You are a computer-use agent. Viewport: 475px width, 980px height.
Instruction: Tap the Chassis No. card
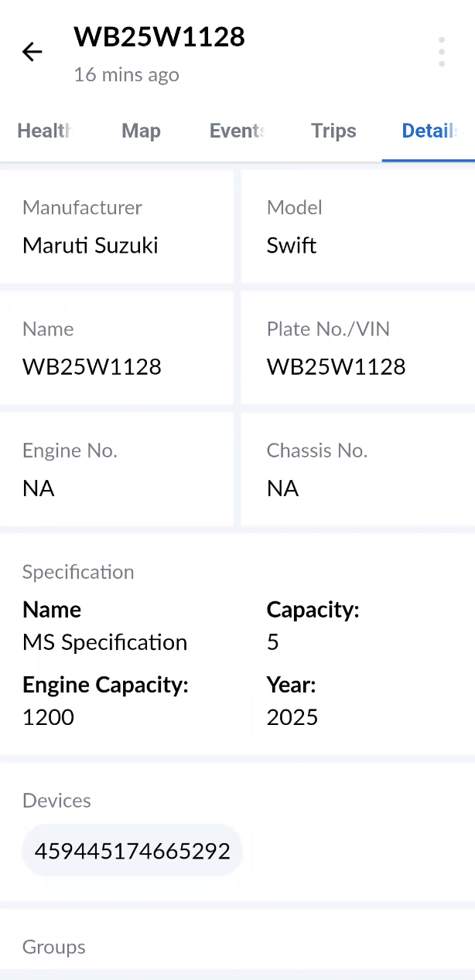pos(357,470)
